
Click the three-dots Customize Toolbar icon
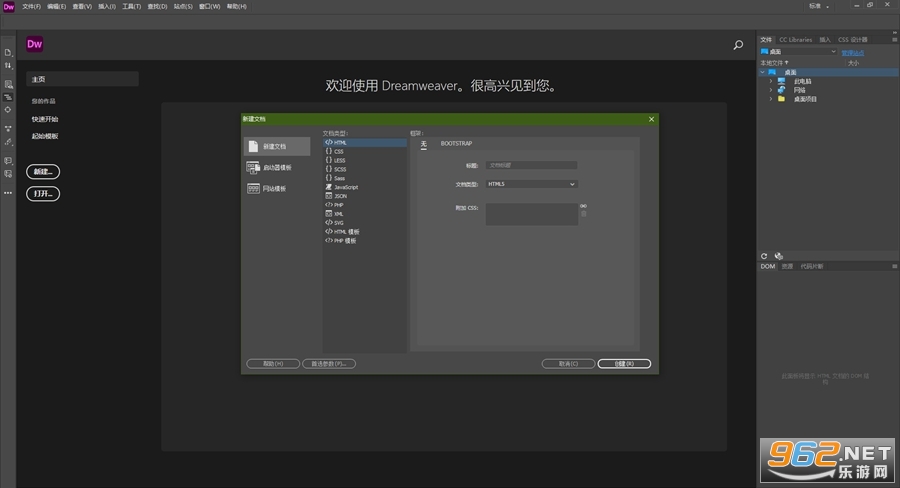tap(8, 193)
